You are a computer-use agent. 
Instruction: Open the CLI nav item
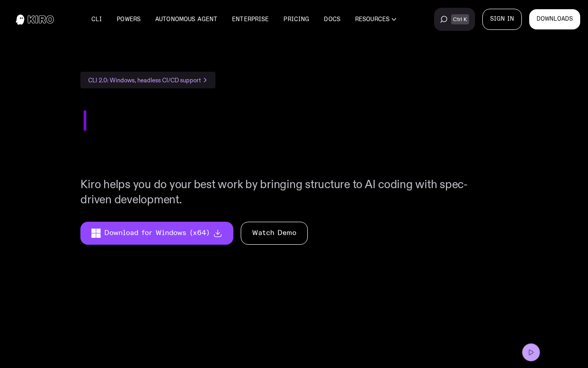(x=96, y=19)
